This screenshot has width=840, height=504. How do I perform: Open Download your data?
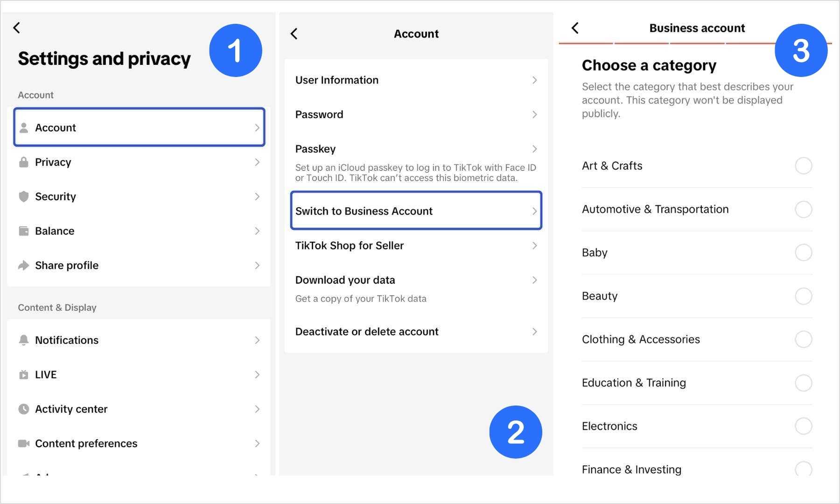pyautogui.click(x=416, y=289)
